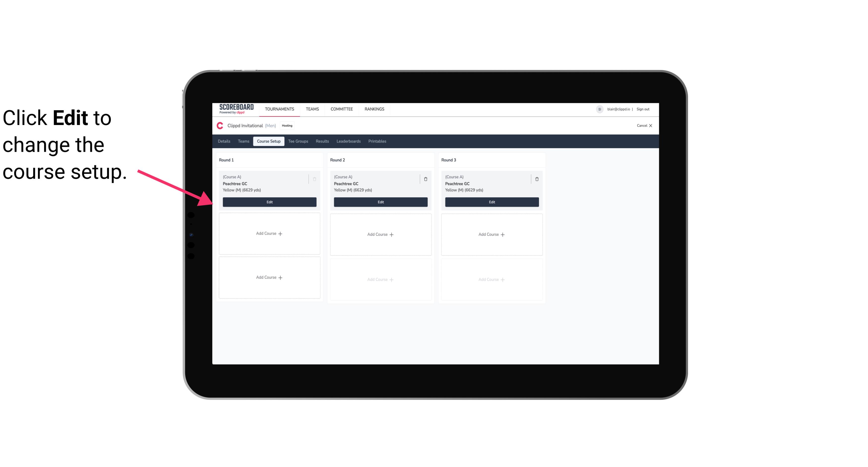Open the Leaderboards tab
This screenshot has width=868, height=467.
click(349, 141)
